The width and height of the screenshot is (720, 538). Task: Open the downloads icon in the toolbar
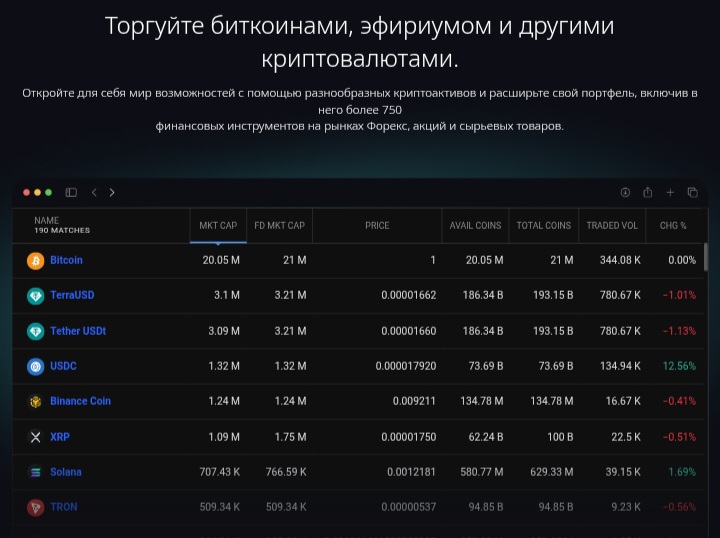tap(625, 192)
